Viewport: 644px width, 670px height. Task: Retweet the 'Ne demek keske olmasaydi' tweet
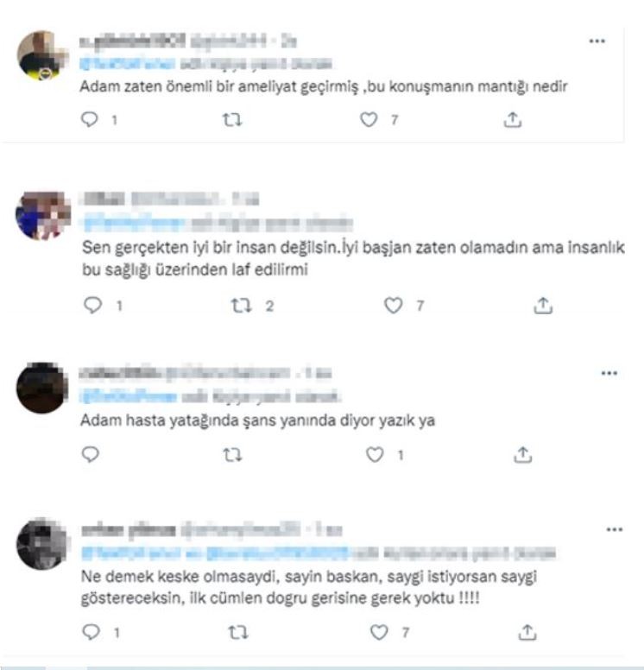[238, 632]
